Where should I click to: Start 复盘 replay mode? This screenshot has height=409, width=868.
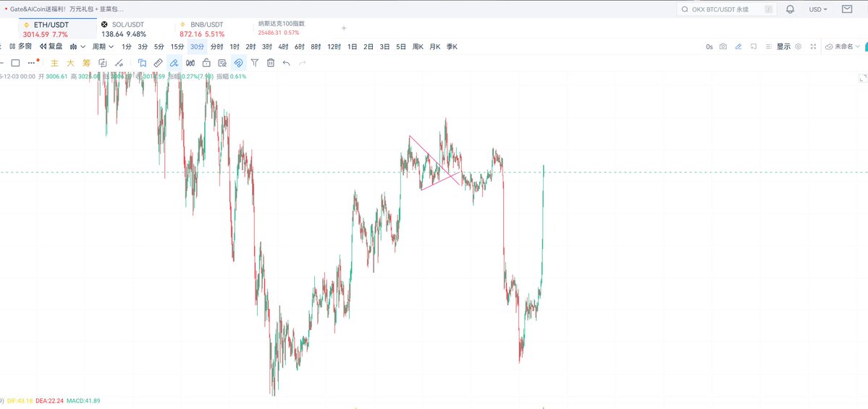(x=51, y=46)
